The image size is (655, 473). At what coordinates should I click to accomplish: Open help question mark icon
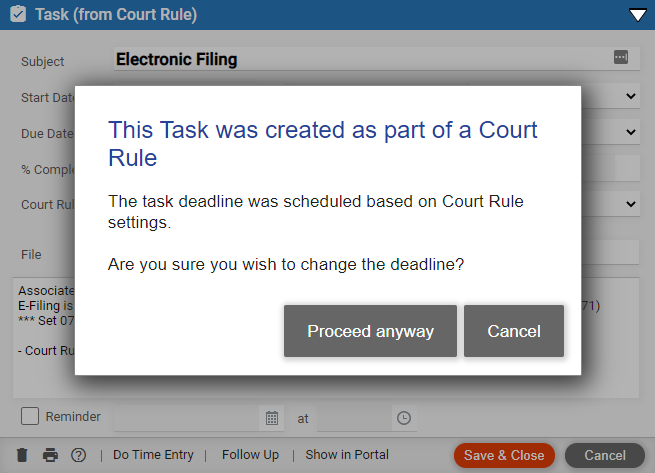(79, 455)
